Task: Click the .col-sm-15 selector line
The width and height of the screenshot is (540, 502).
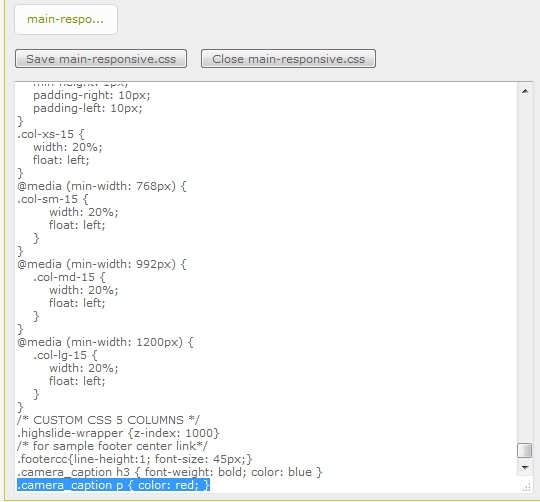Action: [x=53, y=199]
